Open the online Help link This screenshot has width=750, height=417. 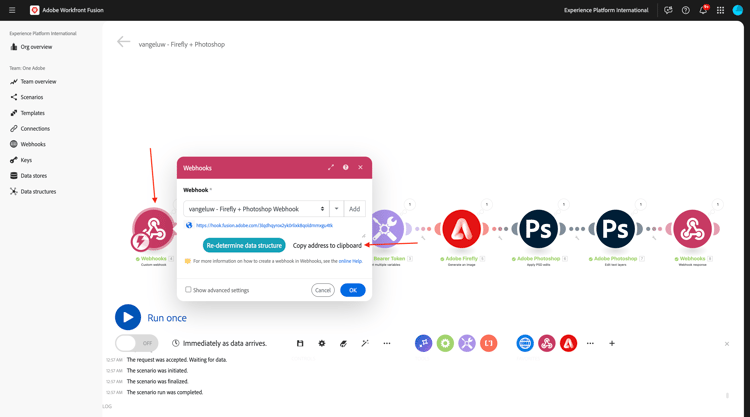pyautogui.click(x=350, y=261)
